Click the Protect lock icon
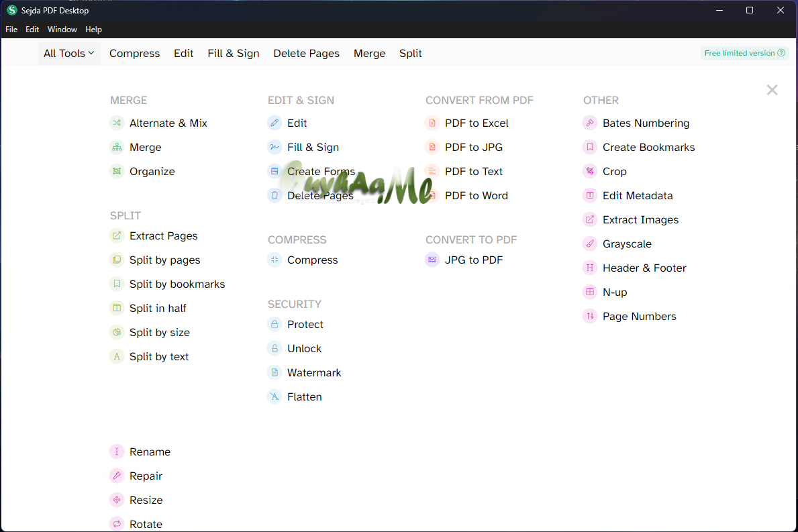This screenshot has height=532, width=798. click(x=275, y=324)
